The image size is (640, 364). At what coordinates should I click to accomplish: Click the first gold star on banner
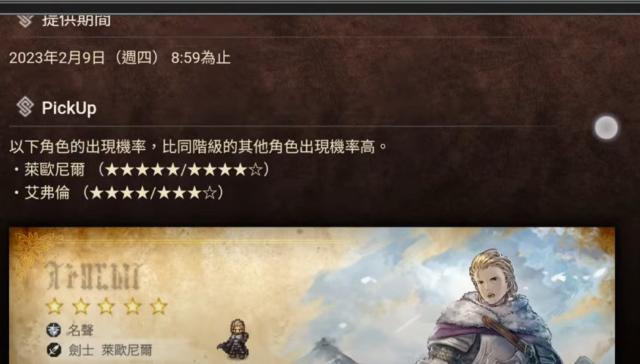[x=55, y=306]
